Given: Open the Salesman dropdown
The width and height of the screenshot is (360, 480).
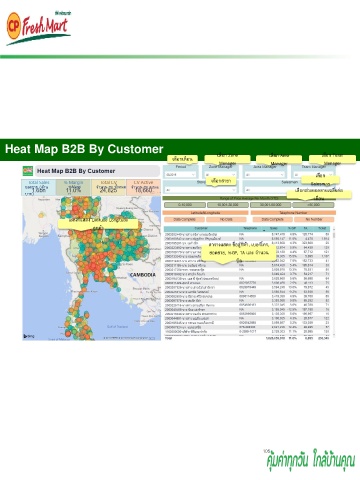Looking at the screenshot, I should [289, 190].
